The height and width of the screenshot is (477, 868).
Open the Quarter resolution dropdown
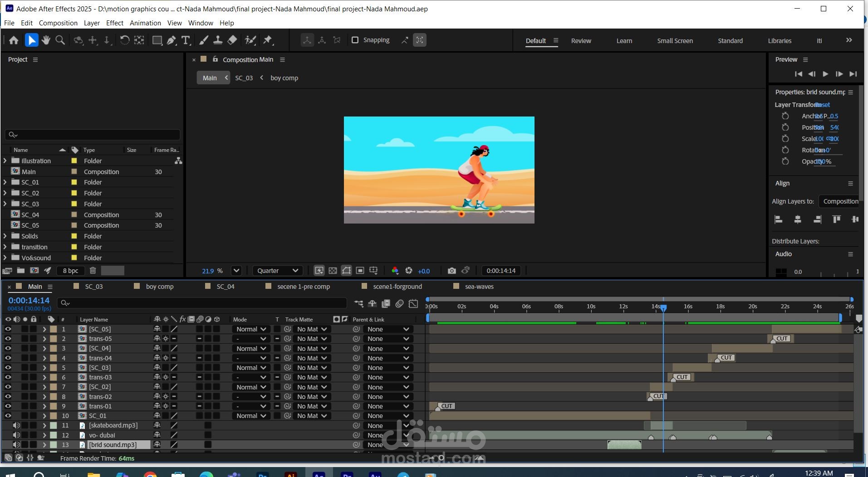[277, 271]
